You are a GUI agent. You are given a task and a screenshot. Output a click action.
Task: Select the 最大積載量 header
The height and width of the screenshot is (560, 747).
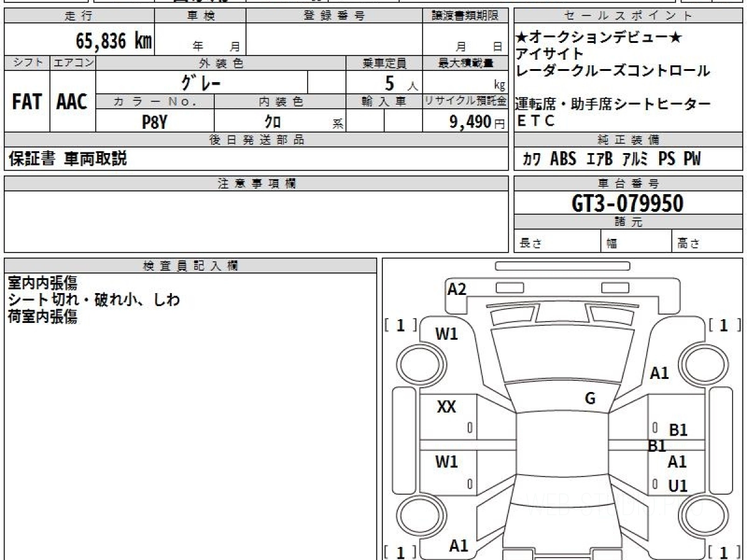[465, 63]
